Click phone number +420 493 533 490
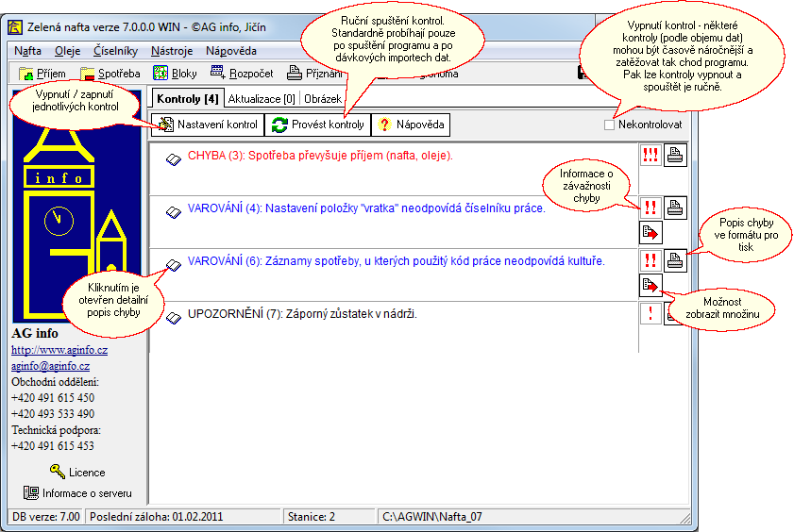 [53, 414]
